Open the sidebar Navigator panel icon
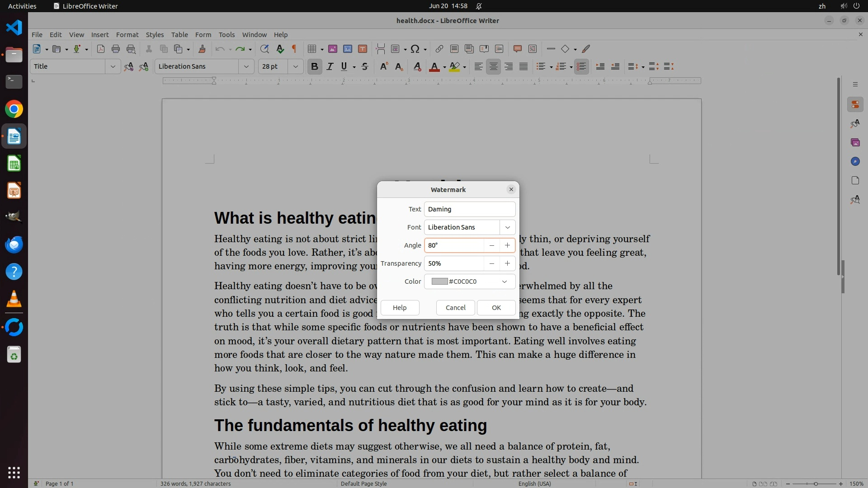The image size is (868, 488). click(855, 162)
